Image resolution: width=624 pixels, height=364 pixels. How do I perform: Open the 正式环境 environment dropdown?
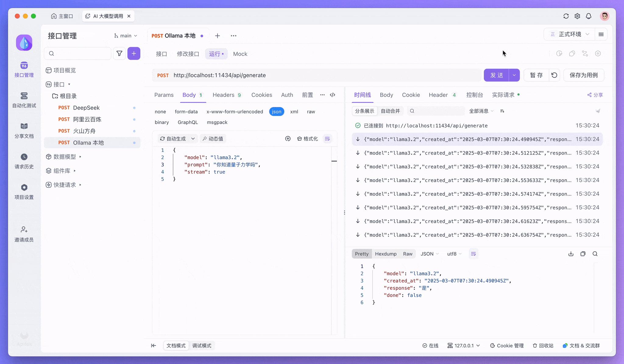(x=569, y=34)
